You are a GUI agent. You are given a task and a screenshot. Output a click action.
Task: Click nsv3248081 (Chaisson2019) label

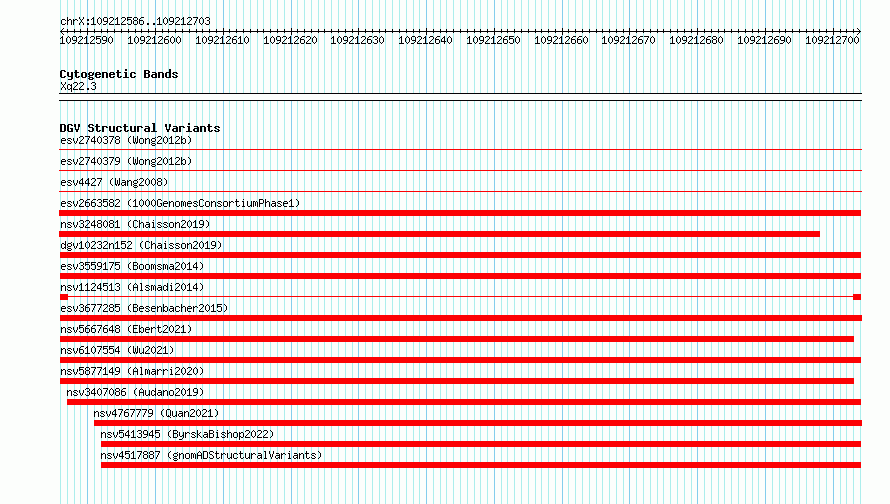click(x=135, y=224)
